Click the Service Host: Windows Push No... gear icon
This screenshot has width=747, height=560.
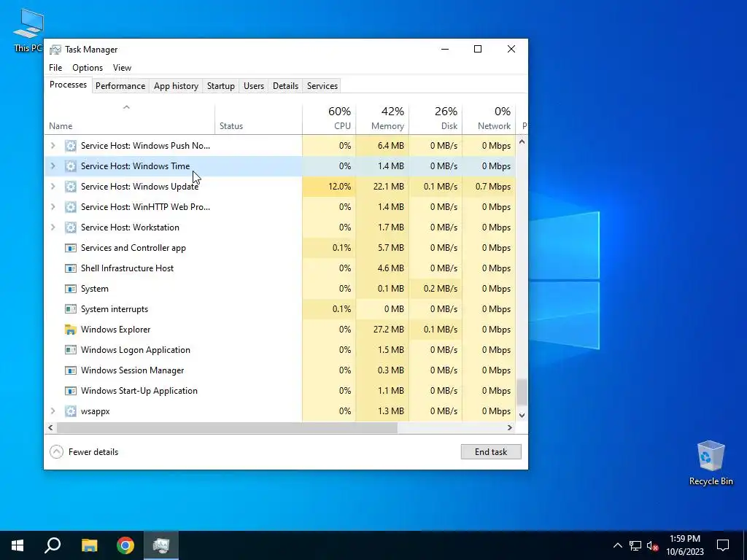click(x=71, y=146)
